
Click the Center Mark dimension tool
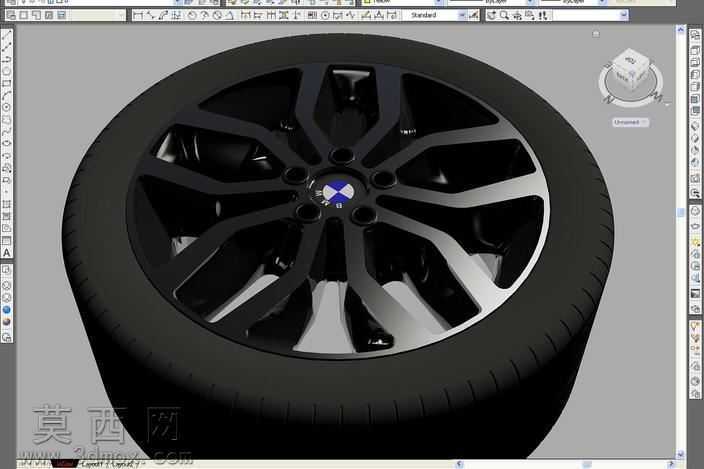(325, 15)
